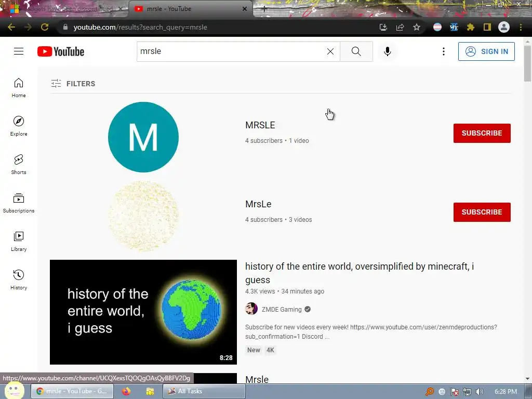
Task: Click the page vertical scrollbar thumb
Action: (x=527, y=63)
